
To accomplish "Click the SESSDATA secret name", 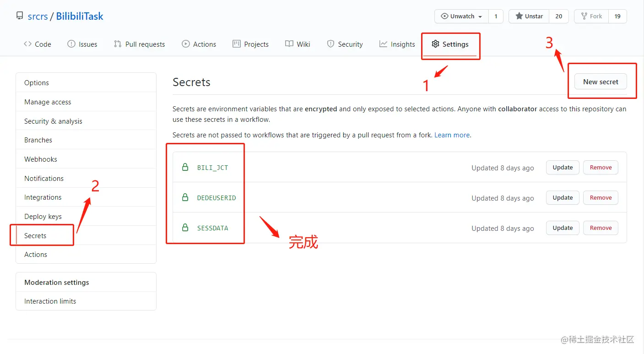I will 212,228.
